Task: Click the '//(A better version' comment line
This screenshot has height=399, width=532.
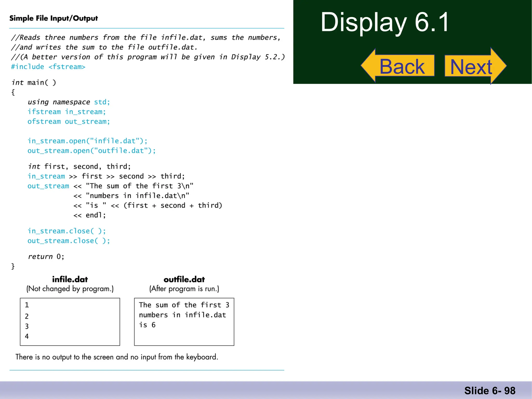Action: coord(148,57)
